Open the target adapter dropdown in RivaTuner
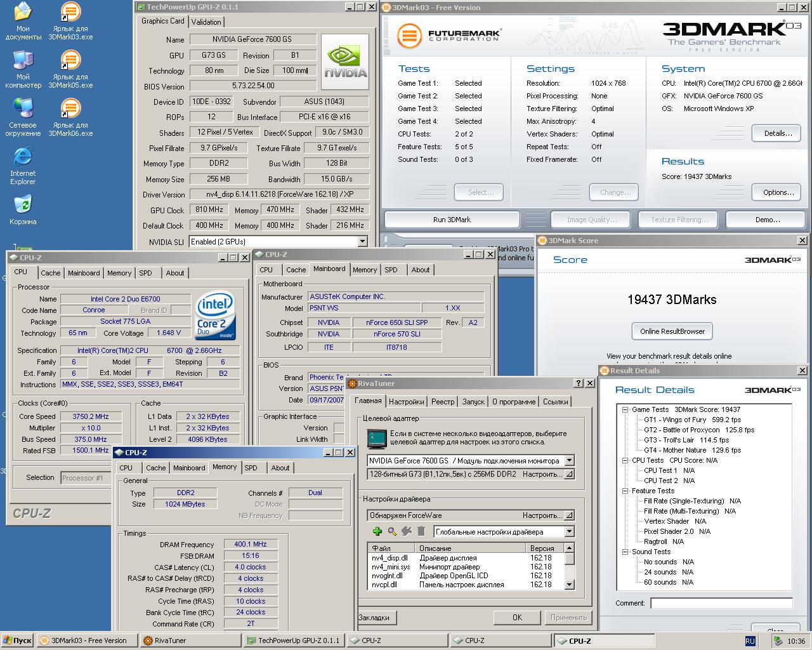Image resolution: width=812 pixels, height=650 pixels. pyautogui.click(x=569, y=460)
